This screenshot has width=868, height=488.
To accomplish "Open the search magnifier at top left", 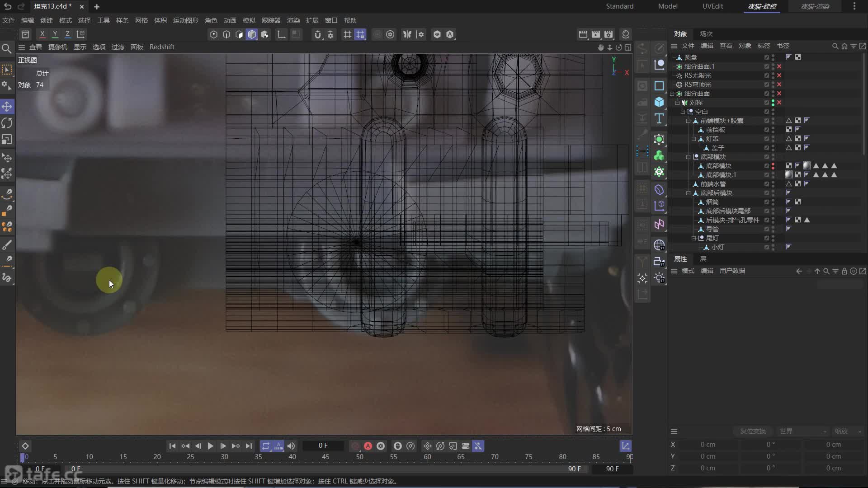I will point(7,48).
